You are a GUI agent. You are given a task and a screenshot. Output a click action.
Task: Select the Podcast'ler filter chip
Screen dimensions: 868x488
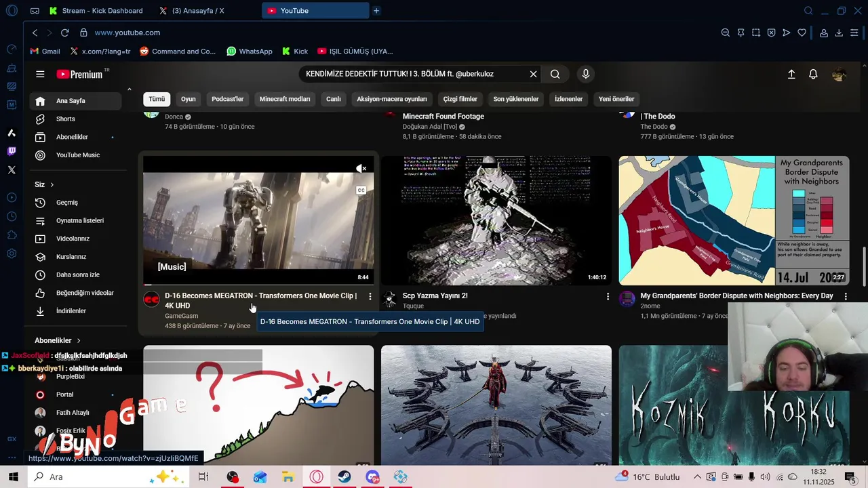[x=228, y=99]
